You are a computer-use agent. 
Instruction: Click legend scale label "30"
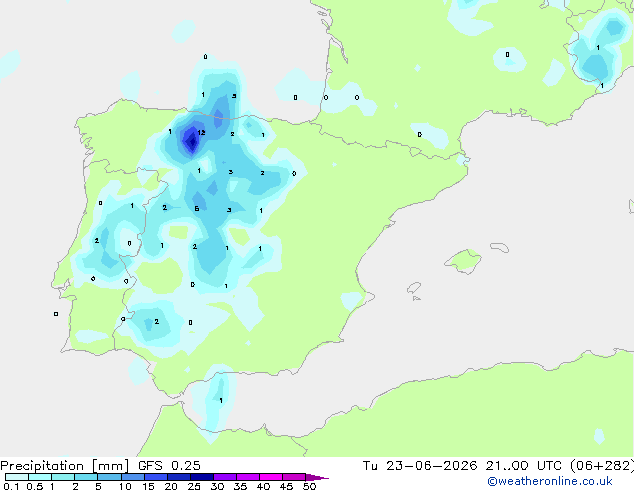(x=217, y=486)
